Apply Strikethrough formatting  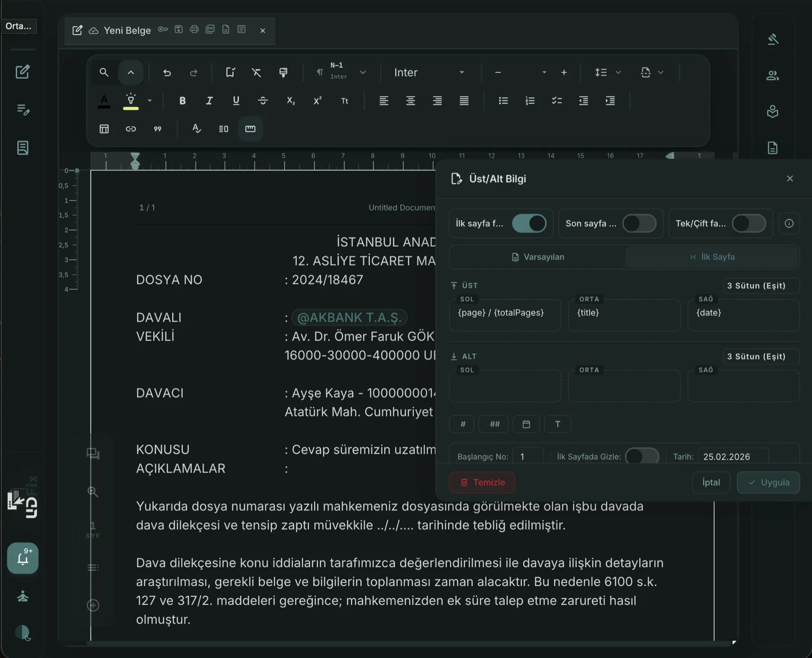pos(263,101)
